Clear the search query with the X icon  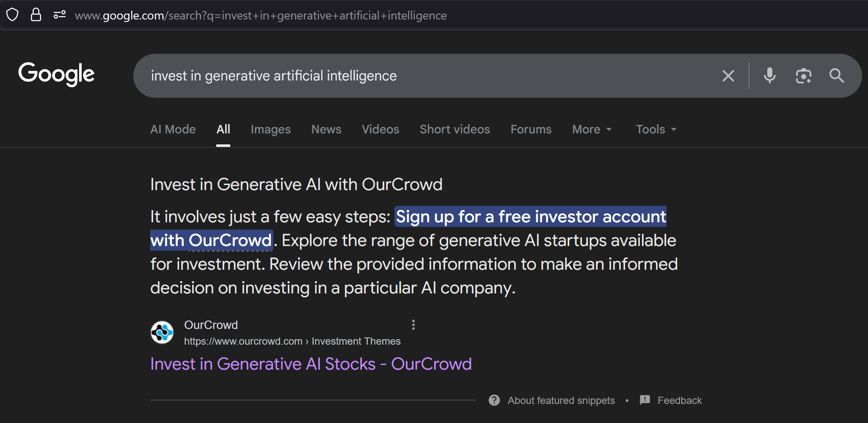pos(728,75)
